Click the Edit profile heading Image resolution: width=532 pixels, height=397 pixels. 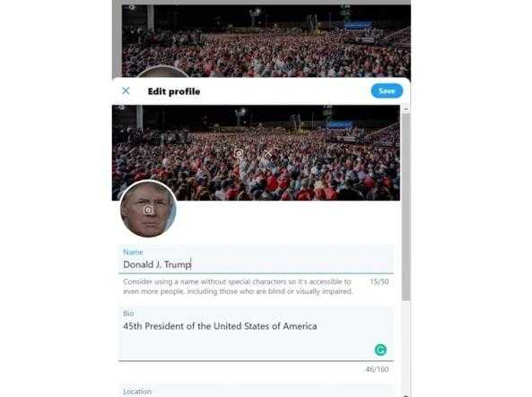coord(174,91)
